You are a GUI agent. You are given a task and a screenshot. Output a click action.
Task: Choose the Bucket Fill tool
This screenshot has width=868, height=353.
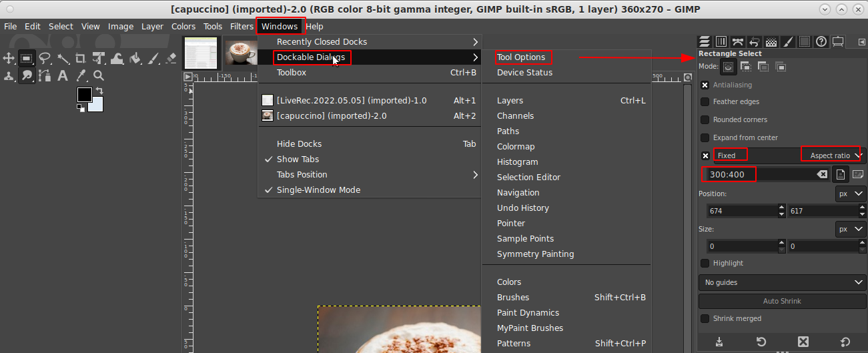135,58
